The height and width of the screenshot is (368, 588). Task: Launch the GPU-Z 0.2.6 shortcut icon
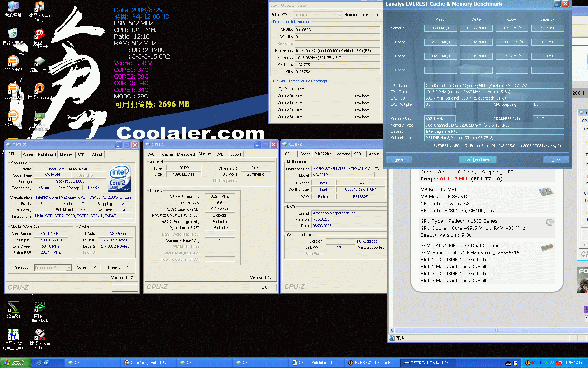[x=40, y=121]
